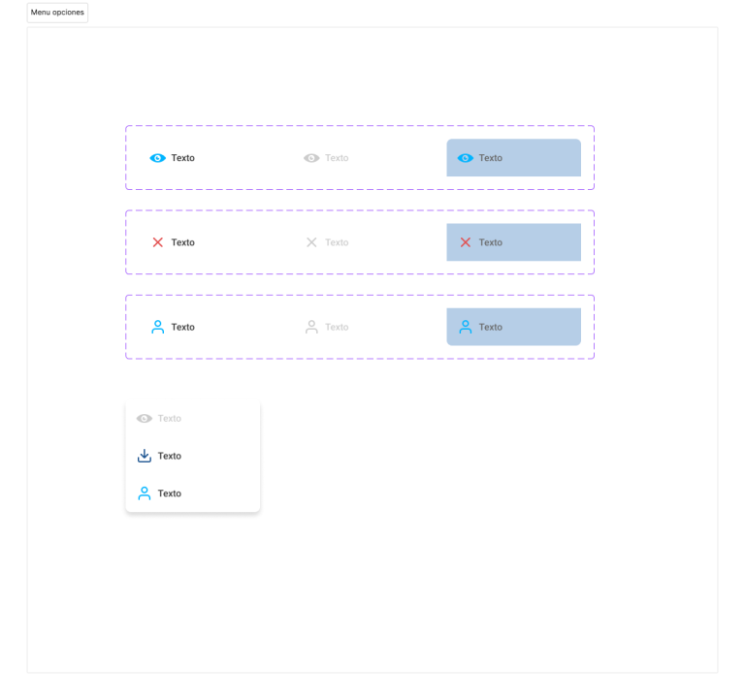Click the black Texto label beside the first red X
This screenshot has height=700, width=745.
(182, 242)
